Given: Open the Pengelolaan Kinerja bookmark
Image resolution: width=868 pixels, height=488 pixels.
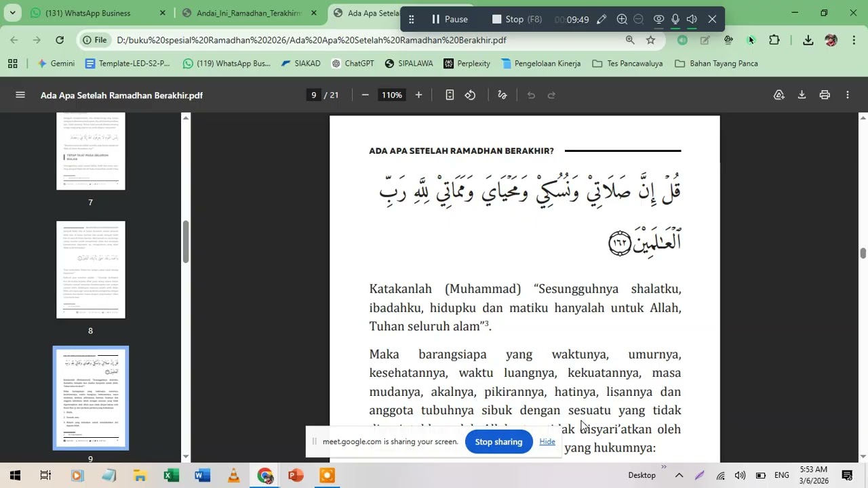Looking at the screenshot, I should pyautogui.click(x=540, y=64).
